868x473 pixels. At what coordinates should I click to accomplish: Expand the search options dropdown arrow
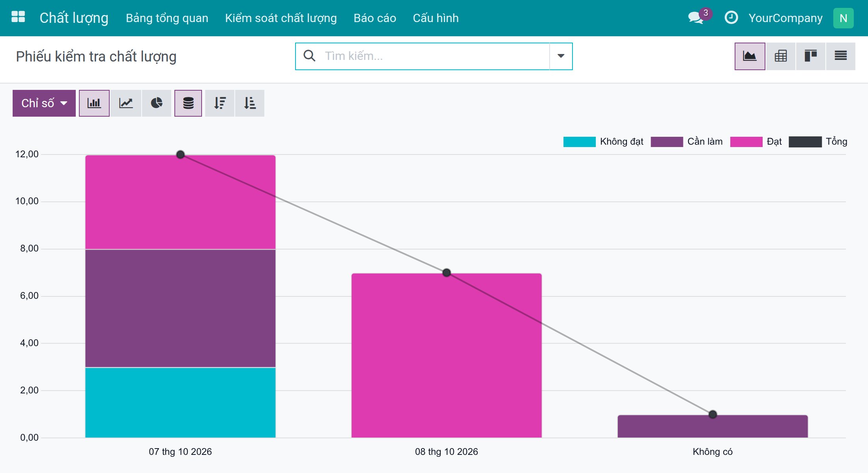coord(561,56)
